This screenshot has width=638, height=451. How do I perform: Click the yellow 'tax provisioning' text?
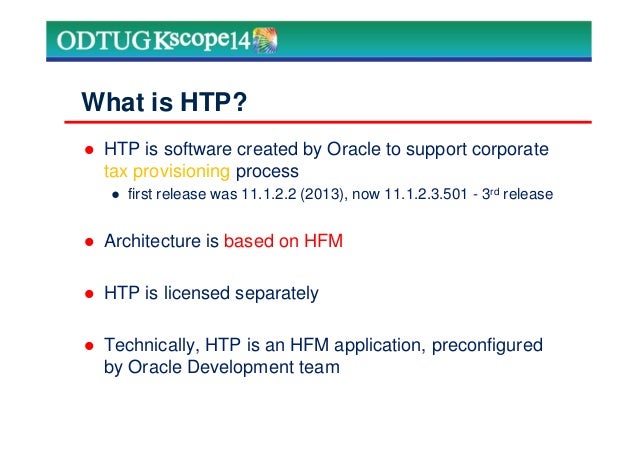167,171
